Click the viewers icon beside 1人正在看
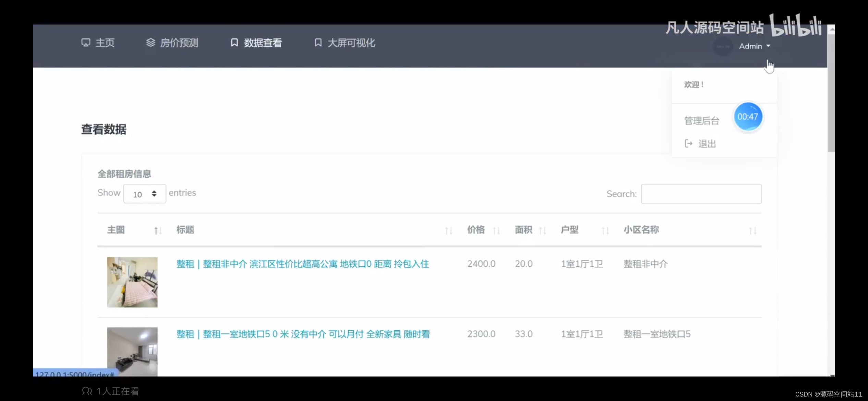868x401 pixels. pos(87,391)
